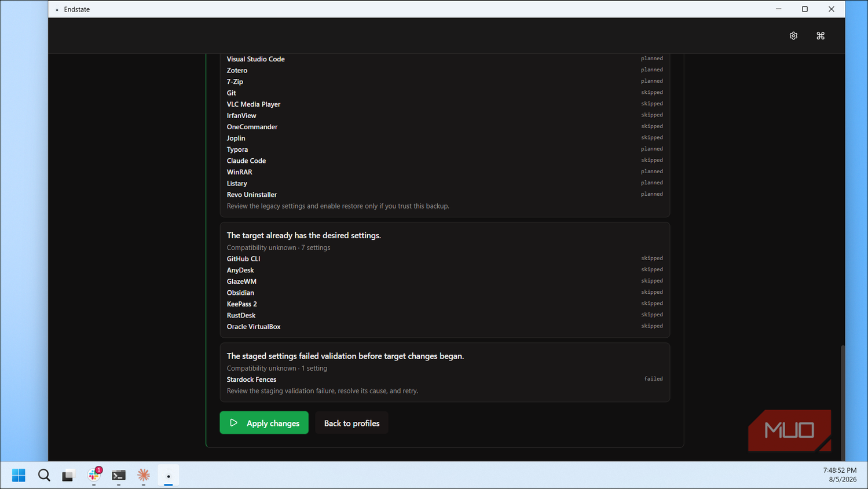Select the Stardock Fences entry
Screen dimensions: 868x489
pos(445,379)
